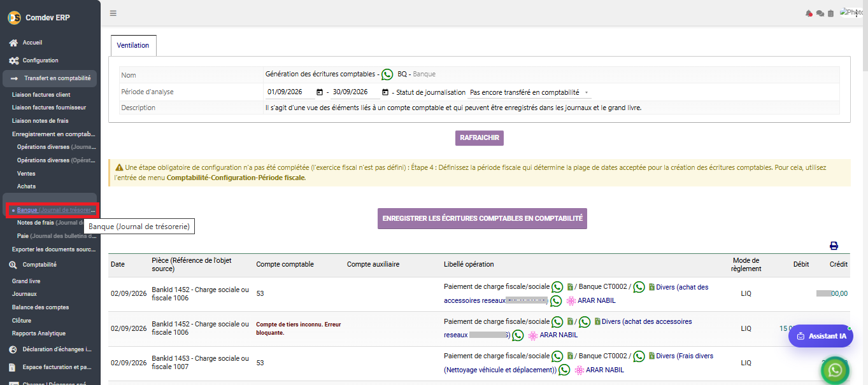Click the Transfert en comptabilité arrow icon
The width and height of the screenshot is (868, 385).
13,78
